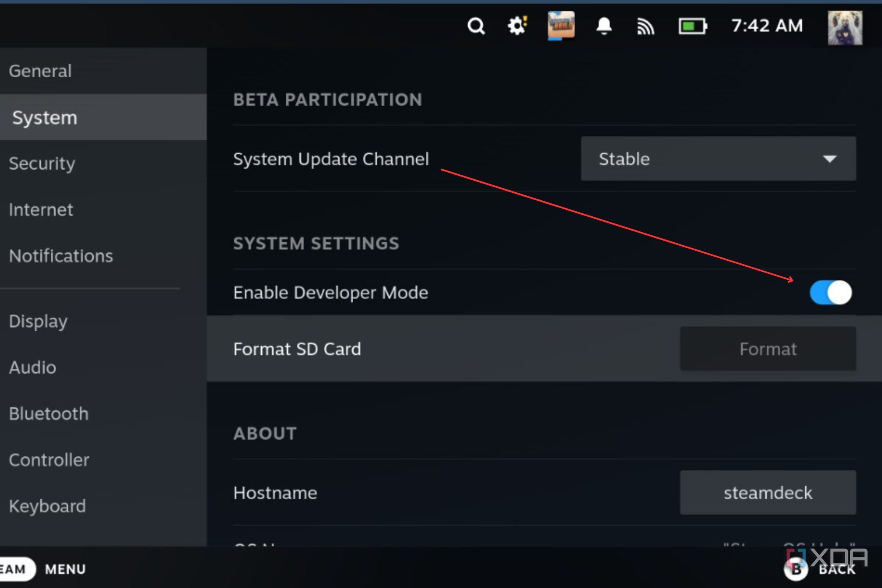The image size is (882, 588).
Task: Click the wireless network signal icon
Action: [646, 27]
